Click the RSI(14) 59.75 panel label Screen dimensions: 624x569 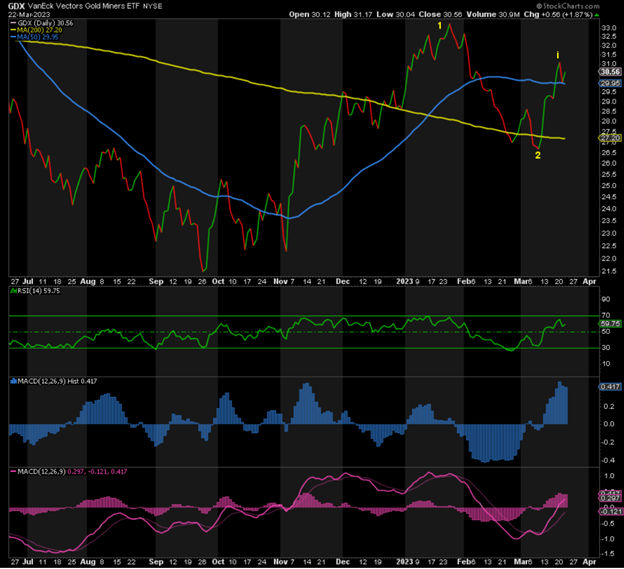[35, 291]
